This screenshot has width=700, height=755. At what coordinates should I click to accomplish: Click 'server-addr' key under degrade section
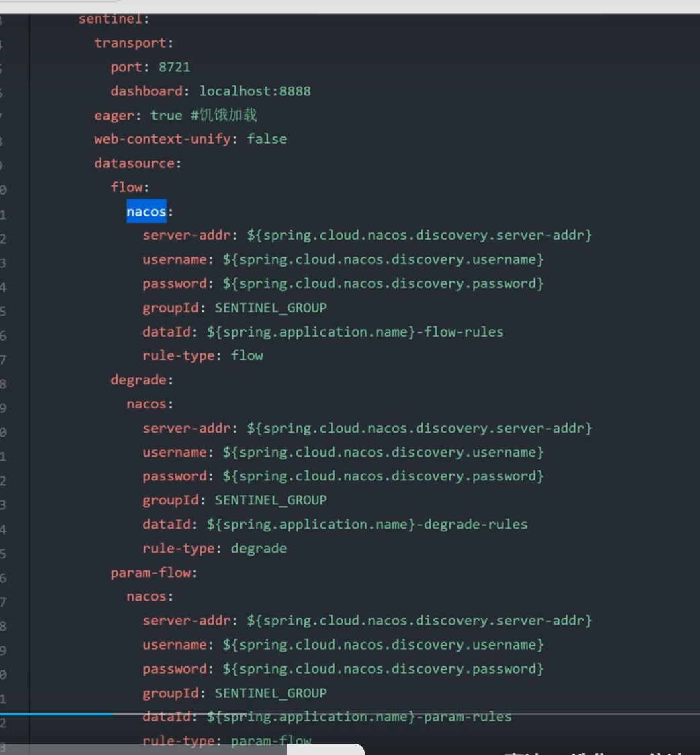pos(187,428)
